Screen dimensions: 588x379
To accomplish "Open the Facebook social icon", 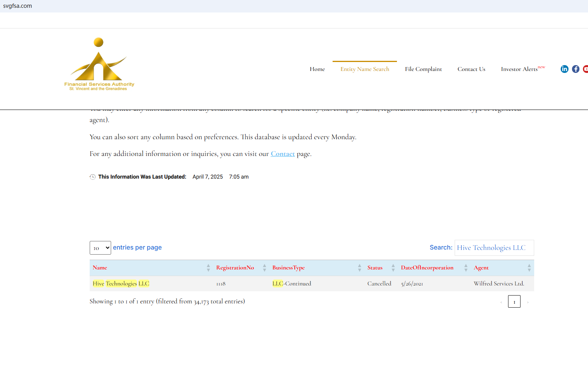I will 576,69.
